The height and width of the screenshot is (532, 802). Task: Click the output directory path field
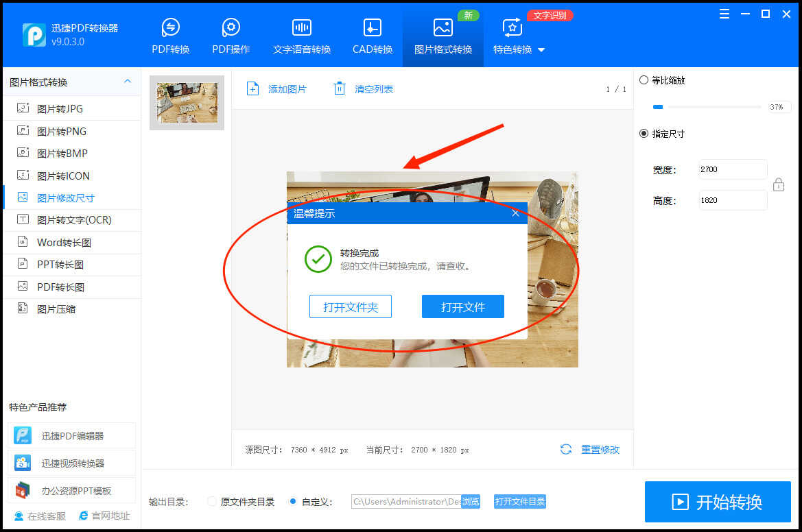[x=406, y=501]
